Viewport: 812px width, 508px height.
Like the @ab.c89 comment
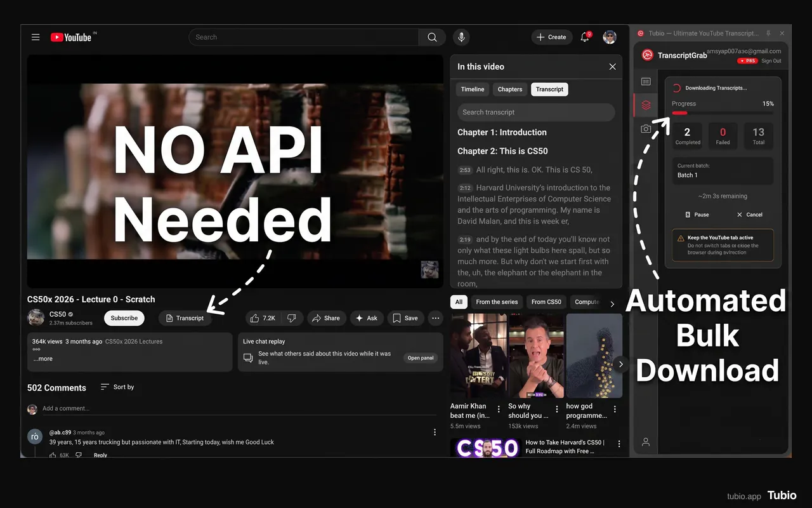(53, 455)
